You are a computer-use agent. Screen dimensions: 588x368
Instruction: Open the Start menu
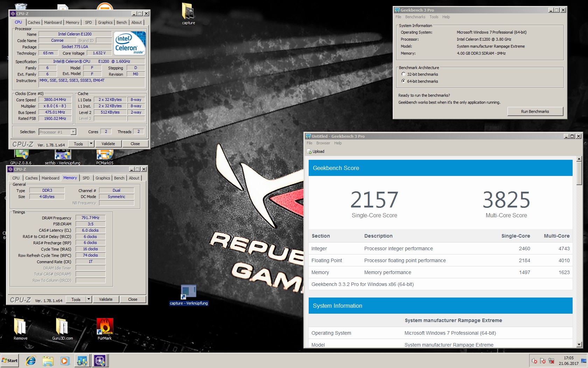point(9,361)
